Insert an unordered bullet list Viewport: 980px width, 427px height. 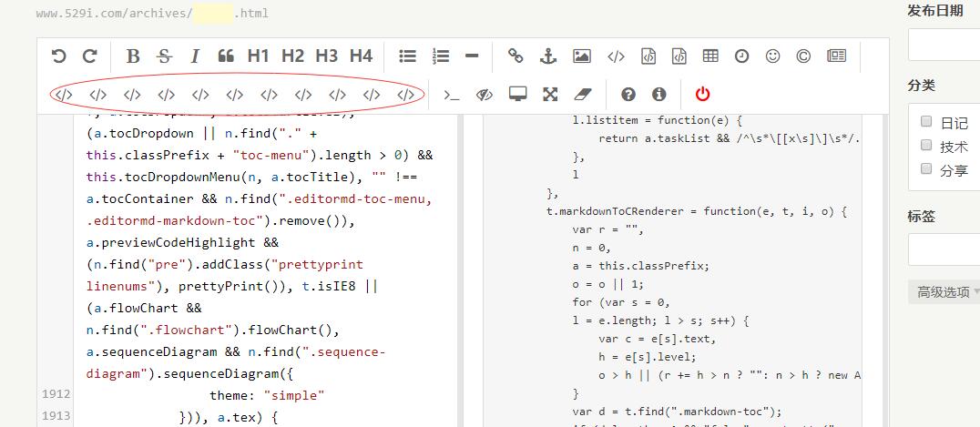point(408,56)
